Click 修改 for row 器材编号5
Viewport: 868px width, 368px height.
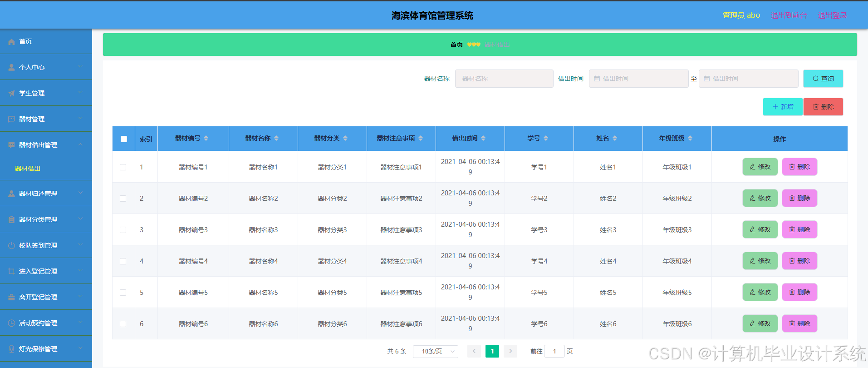click(x=760, y=292)
